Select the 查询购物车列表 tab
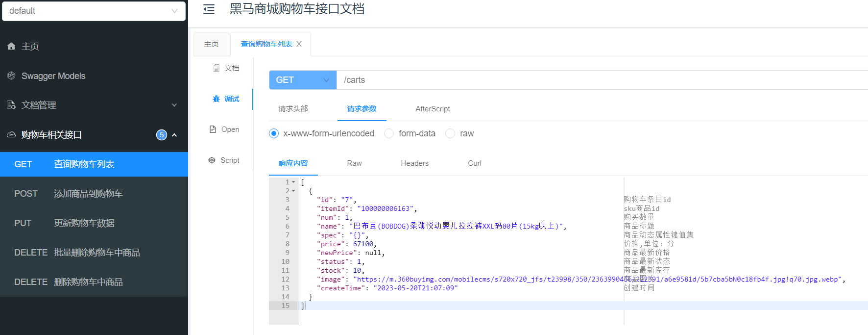The image size is (868, 335). point(266,44)
